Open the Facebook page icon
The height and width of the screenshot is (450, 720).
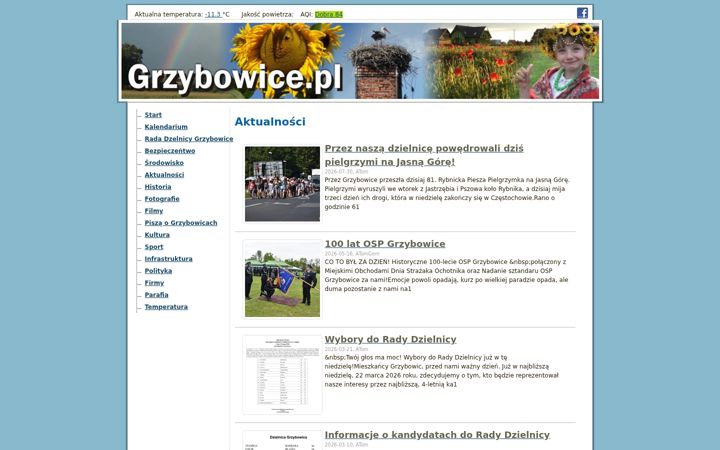click(582, 13)
